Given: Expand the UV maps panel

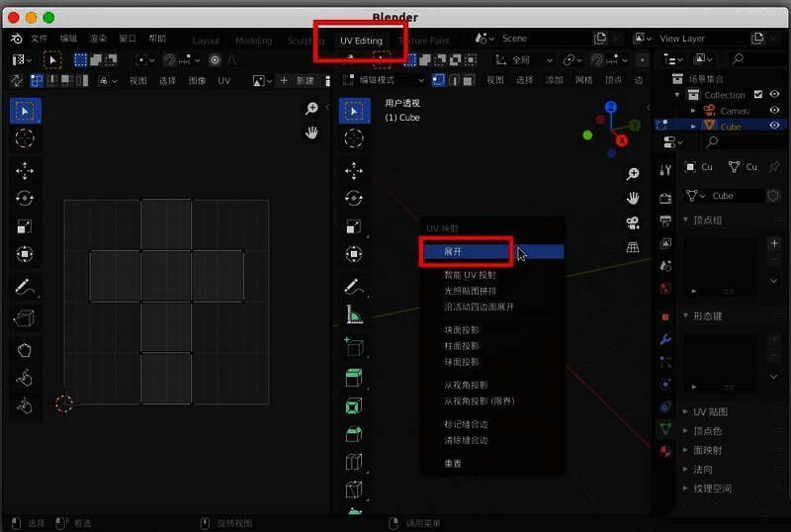Looking at the screenshot, I should pyautogui.click(x=685, y=411).
